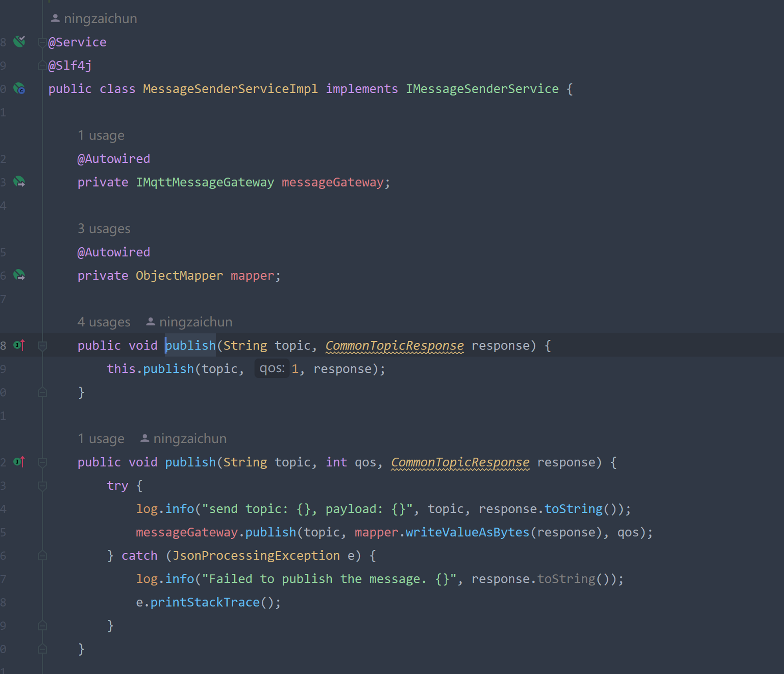Click writeValueAsBytes method call
The height and width of the screenshot is (674, 784).
click(x=467, y=532)
